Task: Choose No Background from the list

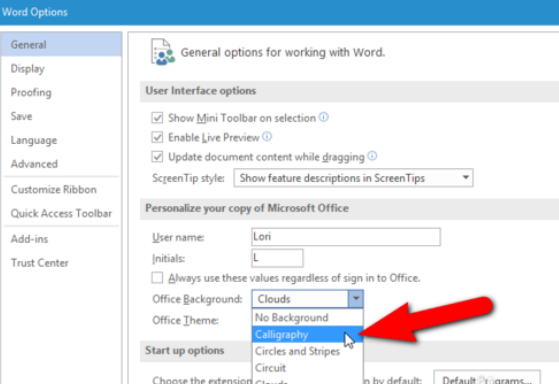Action: [x=307, y=317]
